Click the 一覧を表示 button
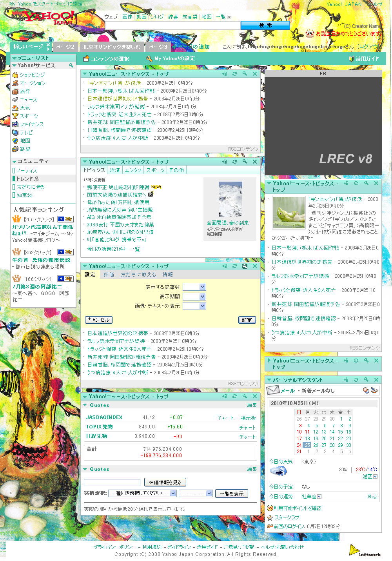 point(232,494)
